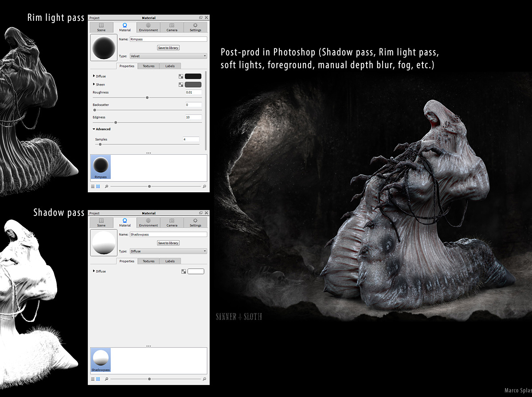Click the Edginess value field

click(x=193, y=117)
